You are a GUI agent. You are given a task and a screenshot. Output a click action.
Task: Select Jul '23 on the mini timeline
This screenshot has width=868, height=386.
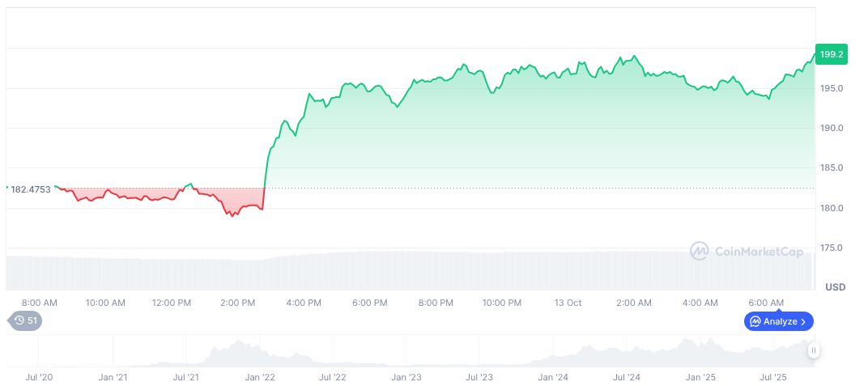(x=480, y=377)
